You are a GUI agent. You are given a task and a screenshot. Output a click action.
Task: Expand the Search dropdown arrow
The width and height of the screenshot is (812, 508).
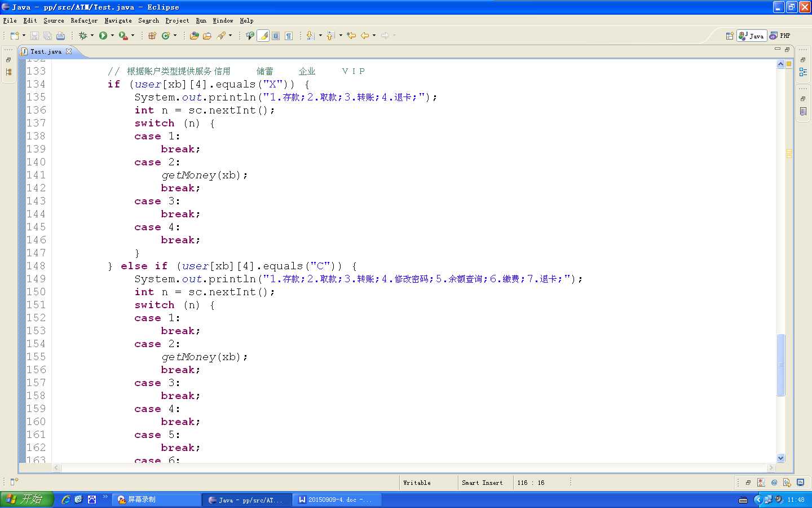pos(230,36)
